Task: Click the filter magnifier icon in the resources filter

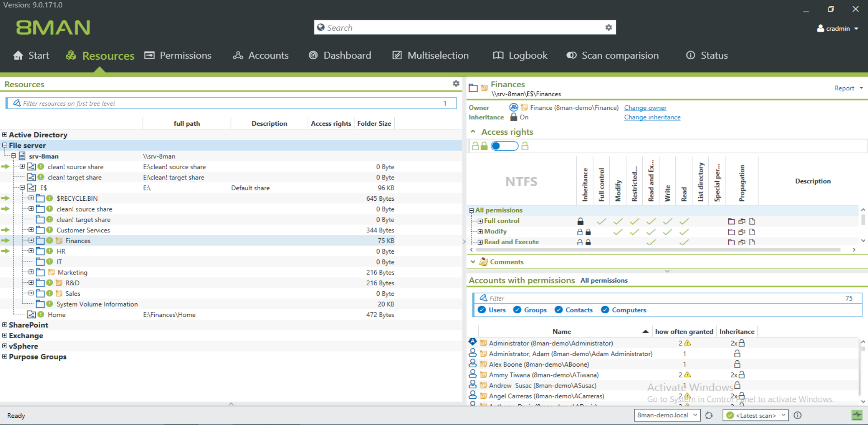Action: pyautogui.click(x=17, y=103)
